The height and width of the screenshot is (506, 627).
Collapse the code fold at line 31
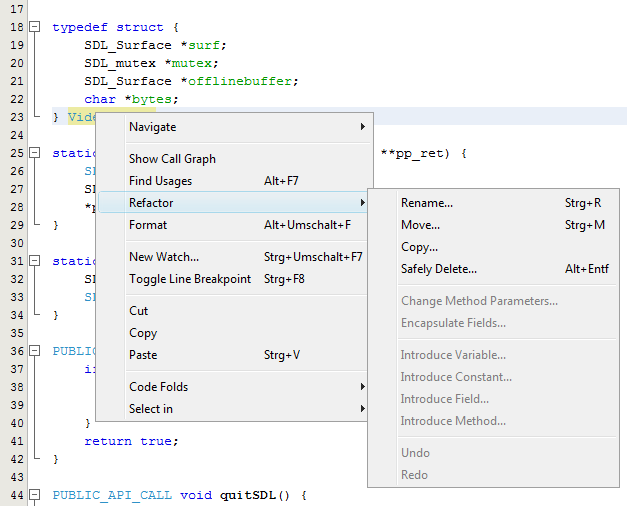[34, 261]
